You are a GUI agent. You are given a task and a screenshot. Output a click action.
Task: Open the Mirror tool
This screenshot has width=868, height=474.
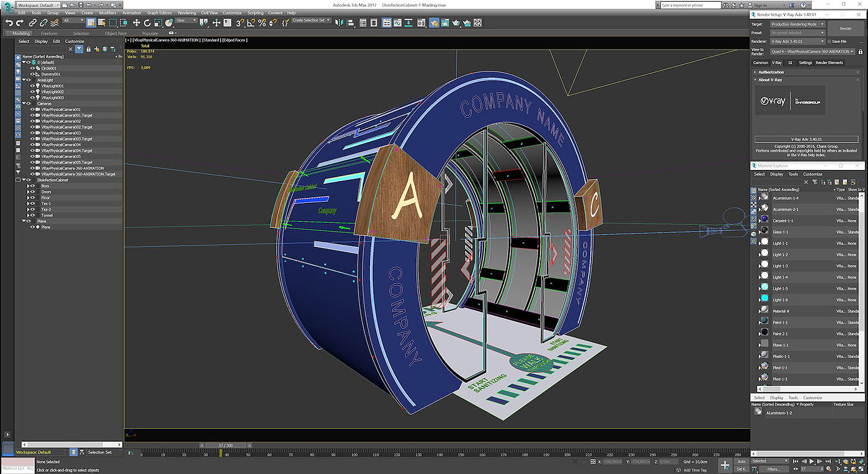click(339, 22)
